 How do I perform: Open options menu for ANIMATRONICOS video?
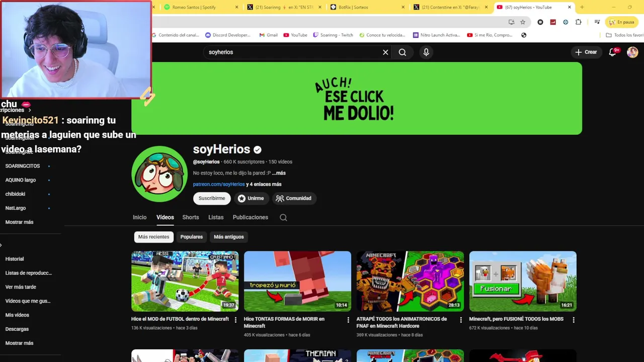point(461,320)
